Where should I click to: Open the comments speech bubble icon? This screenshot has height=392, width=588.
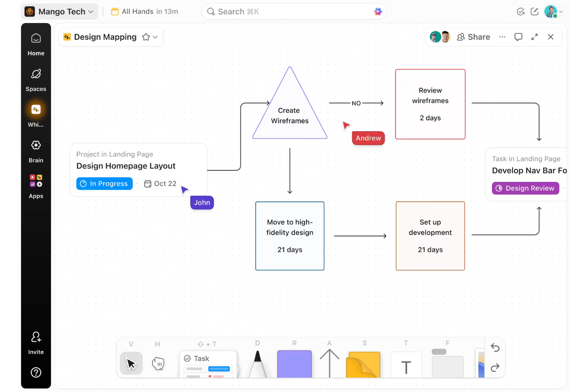pos(518,37)
